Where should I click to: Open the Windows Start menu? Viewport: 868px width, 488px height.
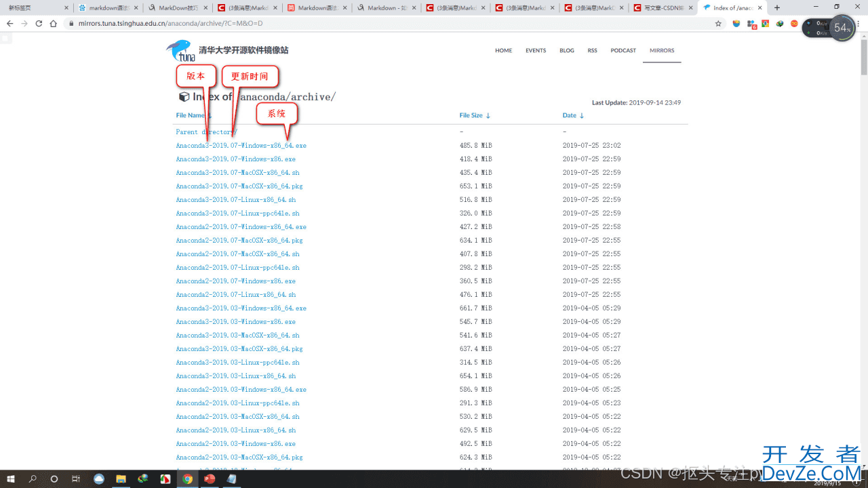coord(10,479)
